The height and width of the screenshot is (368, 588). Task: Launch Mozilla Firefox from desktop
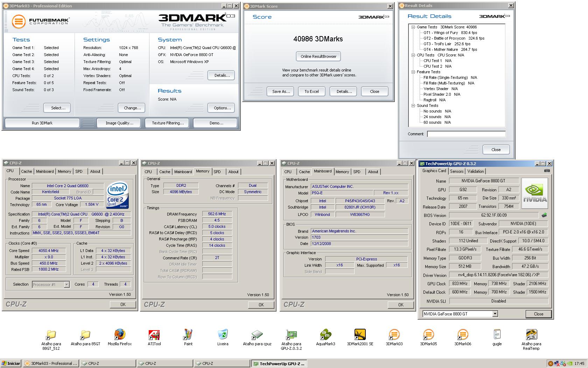click(120, 338)
